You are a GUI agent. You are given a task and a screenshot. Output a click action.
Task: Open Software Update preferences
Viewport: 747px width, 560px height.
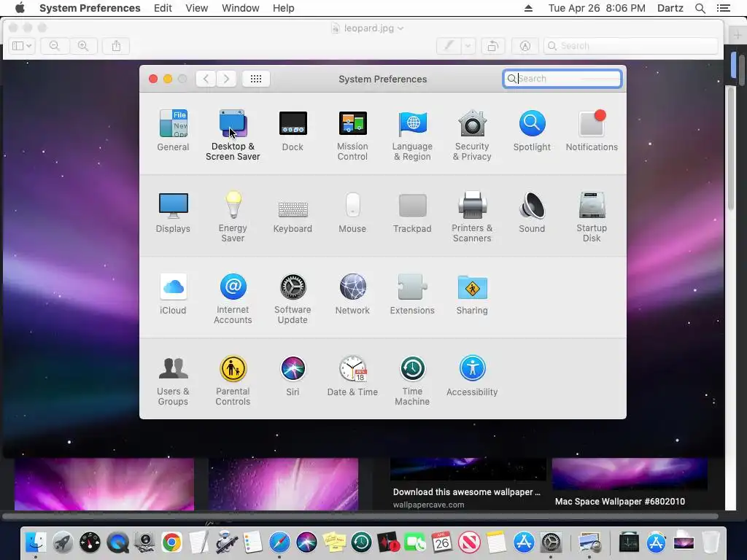[x=293, y=298]
